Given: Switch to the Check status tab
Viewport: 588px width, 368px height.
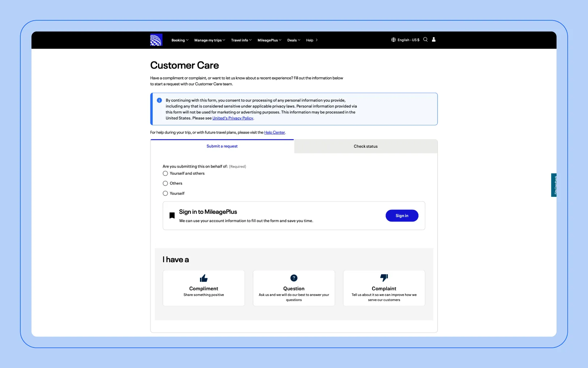Looking at the screenshot, I should tap(365, 147).
